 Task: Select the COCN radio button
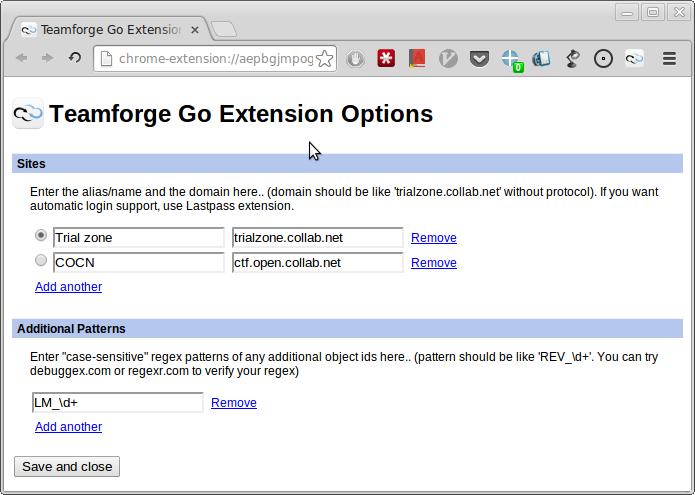coord(41,260)
